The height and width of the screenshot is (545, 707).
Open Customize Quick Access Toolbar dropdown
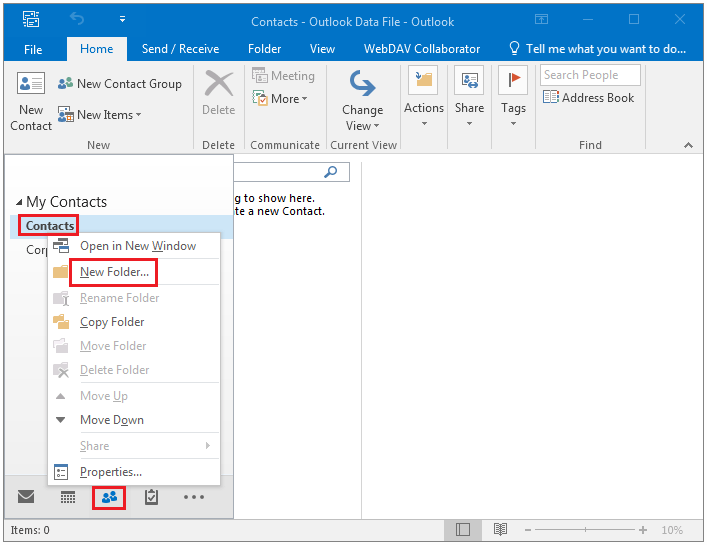122,19
